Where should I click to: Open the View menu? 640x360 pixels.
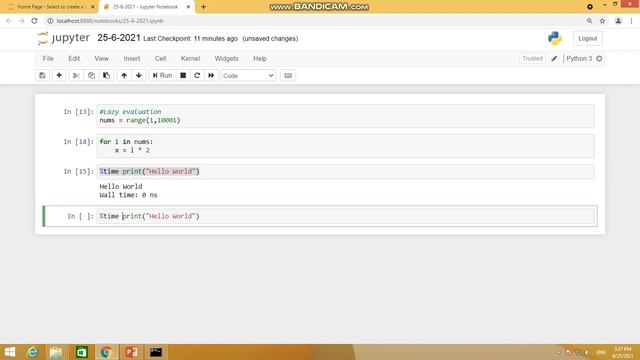coord(101,59)
